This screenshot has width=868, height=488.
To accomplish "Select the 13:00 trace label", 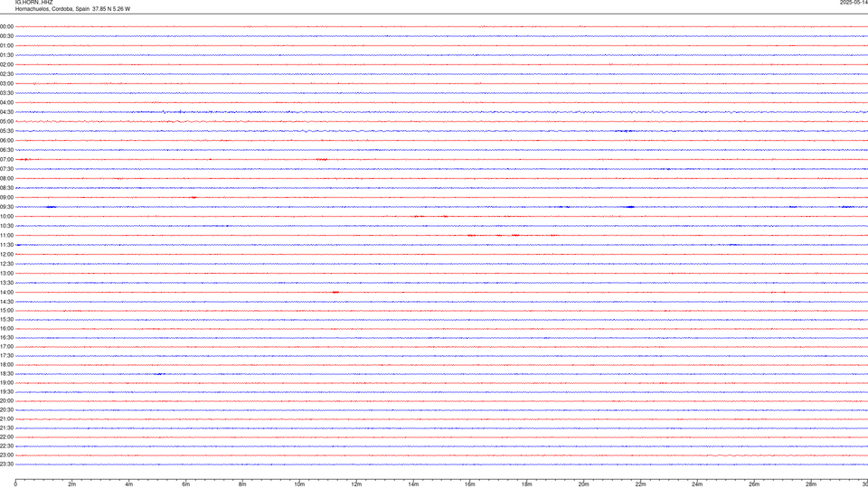I will [x=6, y=273].
